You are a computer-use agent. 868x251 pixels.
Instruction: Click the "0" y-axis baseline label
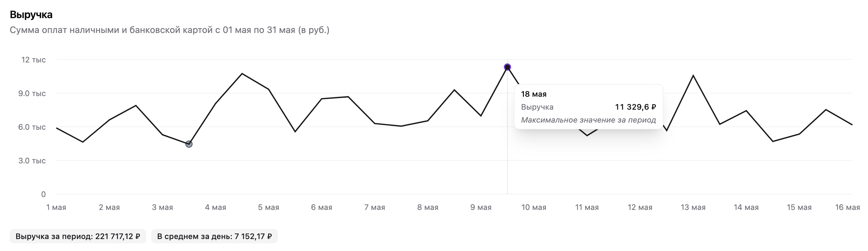coord(43,194)
